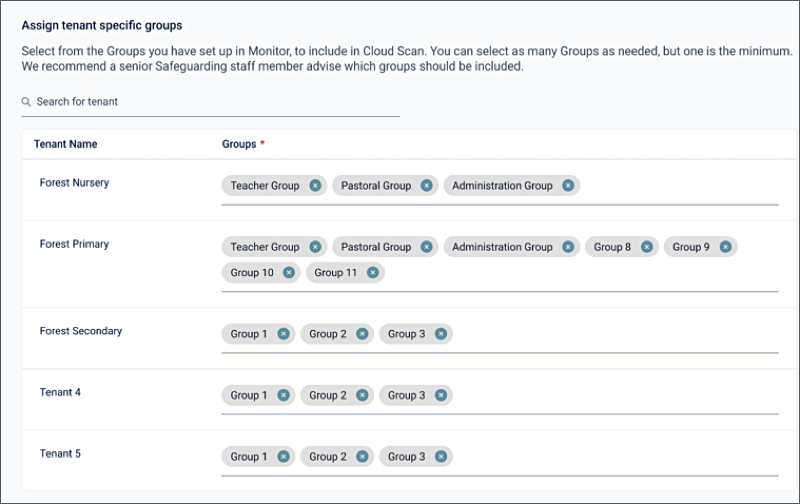Click Group 1 label in Tenant 5

coord(248,456)
